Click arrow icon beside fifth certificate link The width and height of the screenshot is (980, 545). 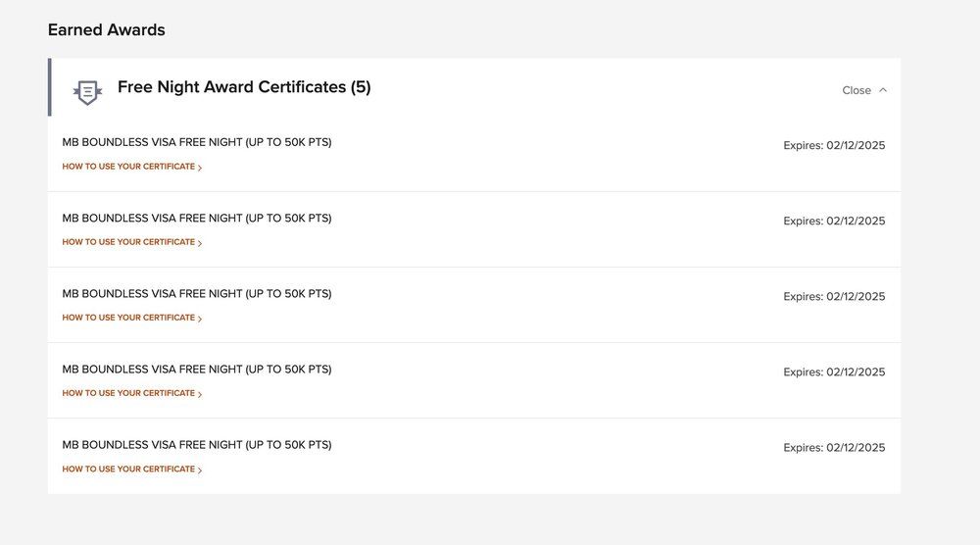200,471
